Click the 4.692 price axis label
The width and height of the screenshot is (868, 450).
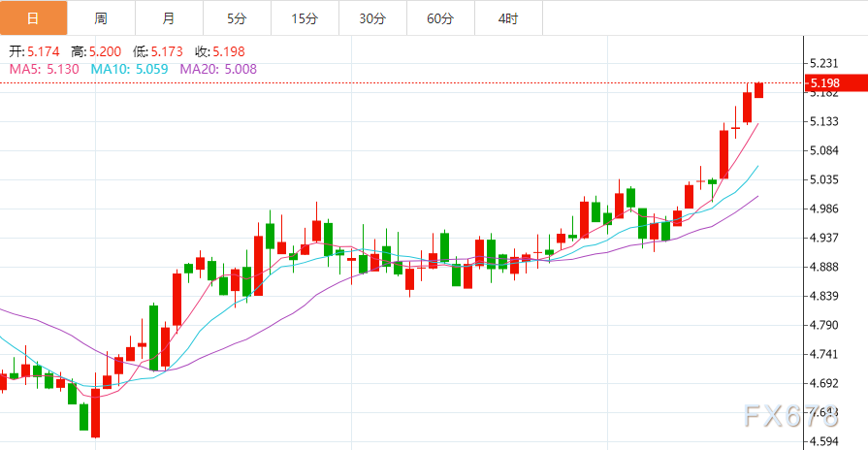click(824, 383)
